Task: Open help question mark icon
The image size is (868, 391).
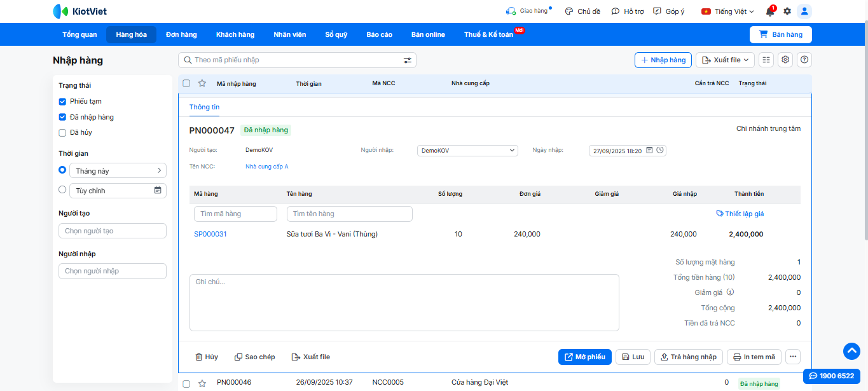Action: coord(804,60)
